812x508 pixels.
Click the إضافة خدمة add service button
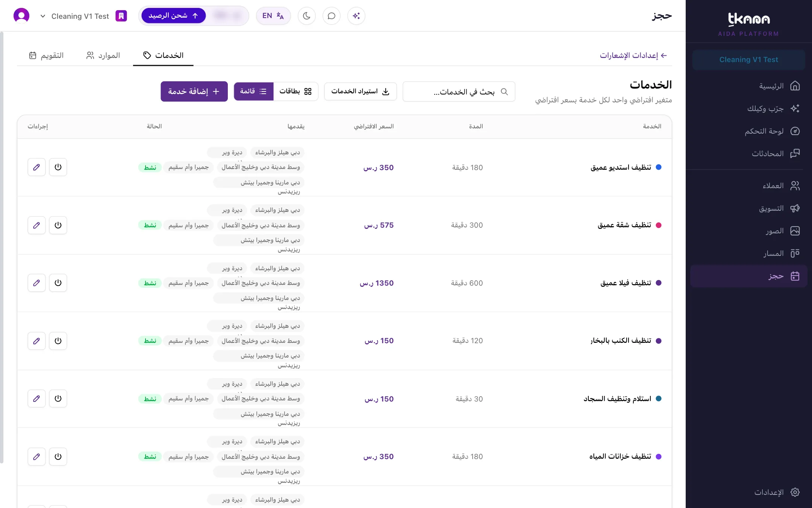click(194, 91)
